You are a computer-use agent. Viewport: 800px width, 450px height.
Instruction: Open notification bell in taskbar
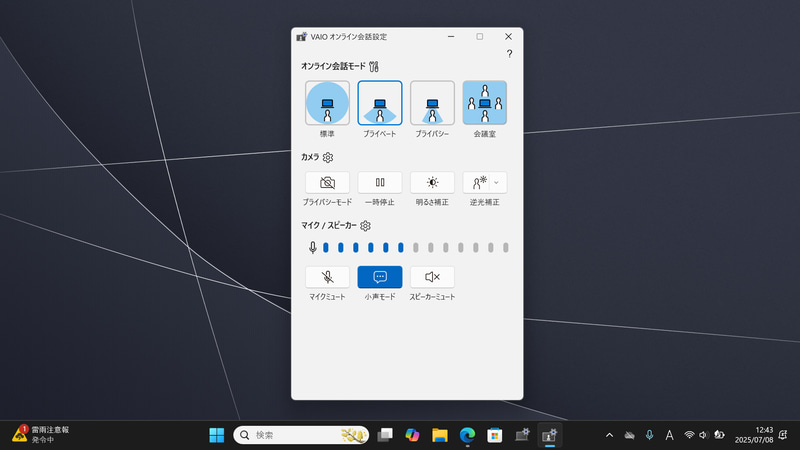click(783, 435)
